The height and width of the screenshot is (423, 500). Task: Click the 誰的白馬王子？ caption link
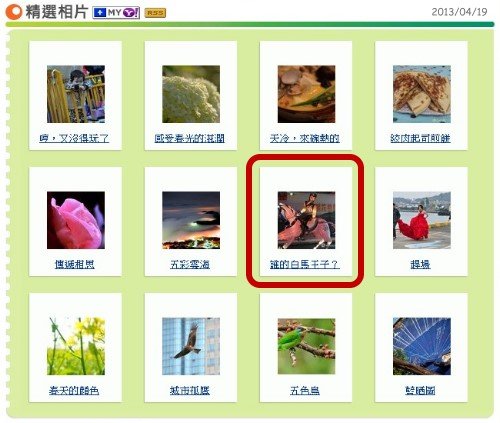pos(305,264)
